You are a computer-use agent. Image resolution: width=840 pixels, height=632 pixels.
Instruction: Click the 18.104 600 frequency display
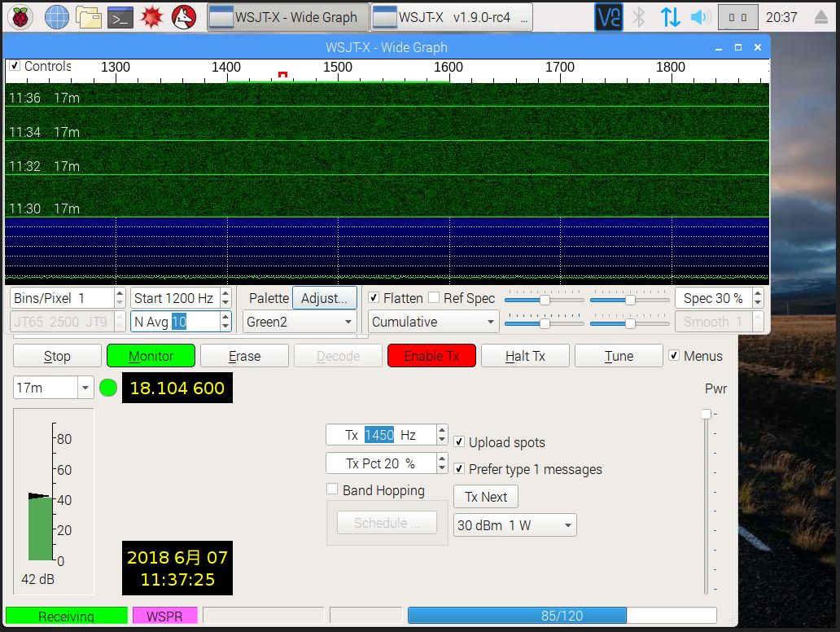pos(177,388)
